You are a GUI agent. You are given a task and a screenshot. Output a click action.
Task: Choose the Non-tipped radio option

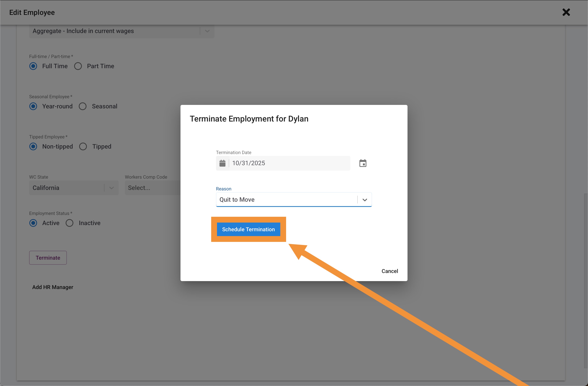33,146
